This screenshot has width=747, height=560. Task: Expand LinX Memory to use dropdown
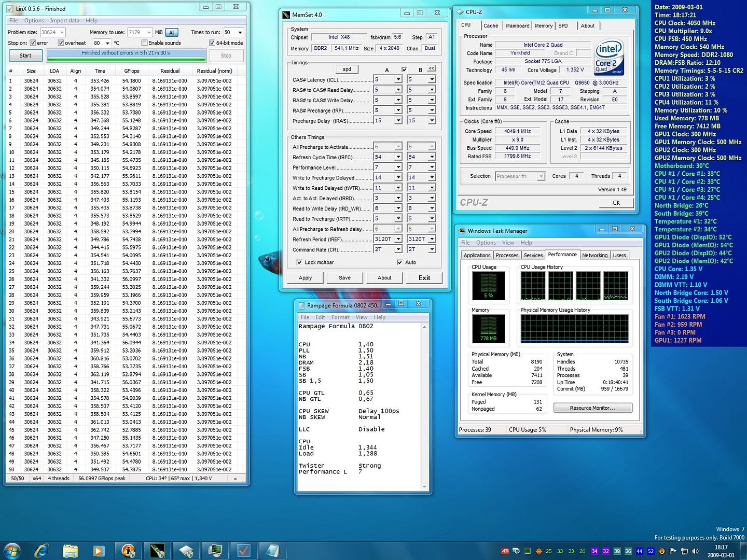(x=149, y=32)
